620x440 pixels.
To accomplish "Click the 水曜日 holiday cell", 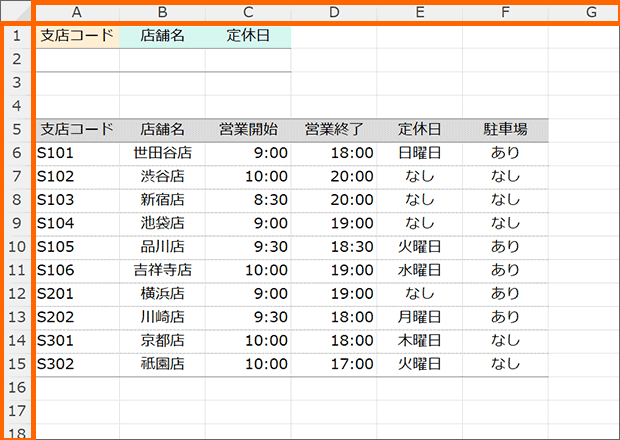I will (x=420, y=270).
